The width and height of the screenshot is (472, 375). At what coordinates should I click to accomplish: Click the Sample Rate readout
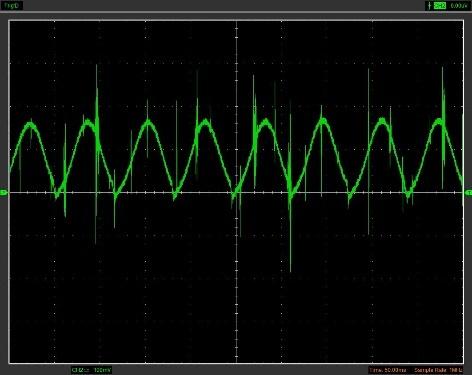tap(438, 370)
